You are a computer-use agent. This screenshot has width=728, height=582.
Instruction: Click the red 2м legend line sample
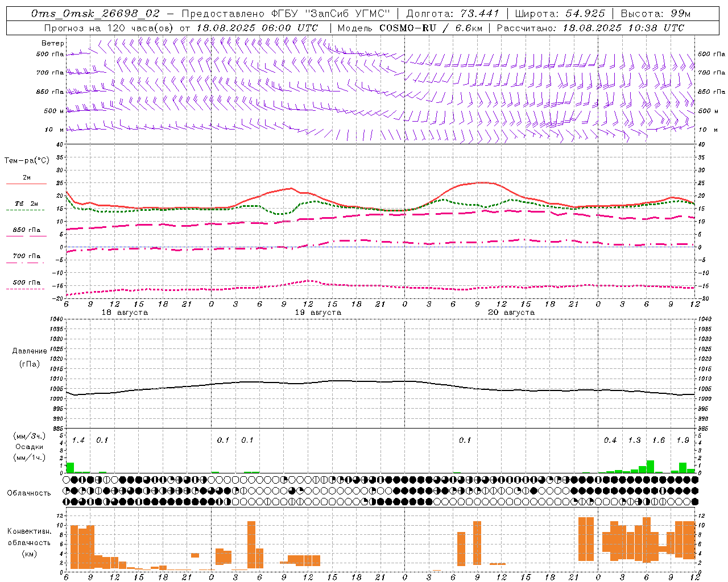[26, 184]
